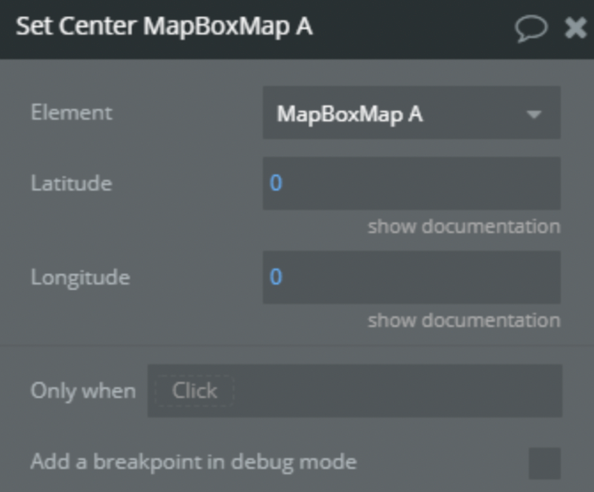594x492 pixels.
Task: Click the panel title Set Center MapBoxMap A
Action: tap(164, 27)
